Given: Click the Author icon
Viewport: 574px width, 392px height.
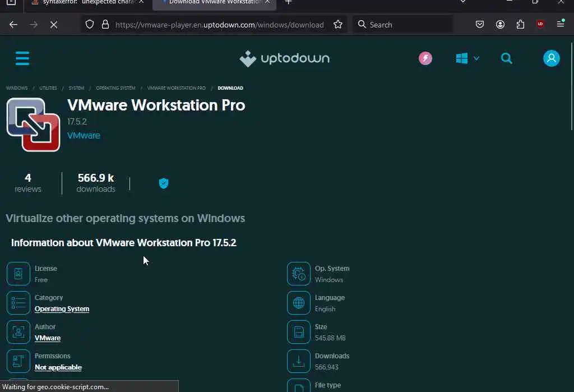Looking at the screenshot, I should coord(18,332).
